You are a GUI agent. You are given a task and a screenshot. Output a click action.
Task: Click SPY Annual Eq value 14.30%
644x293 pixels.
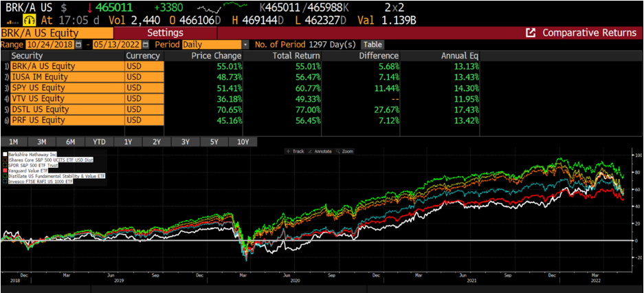click(467, 88)
